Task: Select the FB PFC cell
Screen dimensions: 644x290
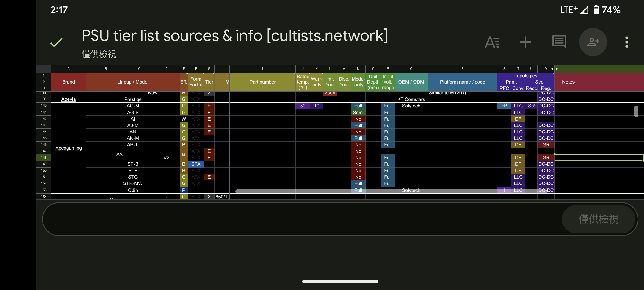Action: [504, 106]
